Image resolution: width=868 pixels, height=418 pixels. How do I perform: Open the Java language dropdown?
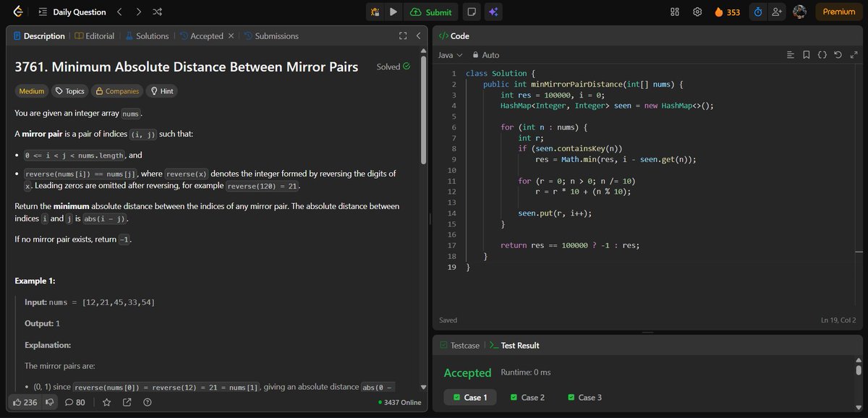coord(450,54)
